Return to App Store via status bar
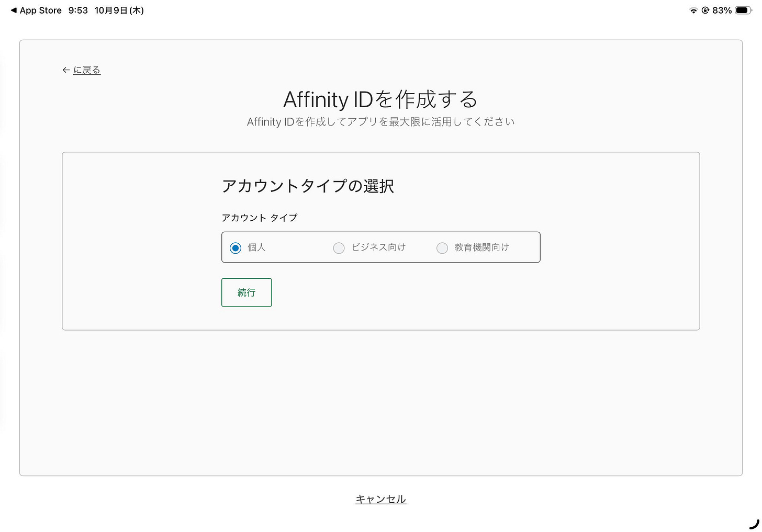Screen dimensions: 762x532 point(36,10)
